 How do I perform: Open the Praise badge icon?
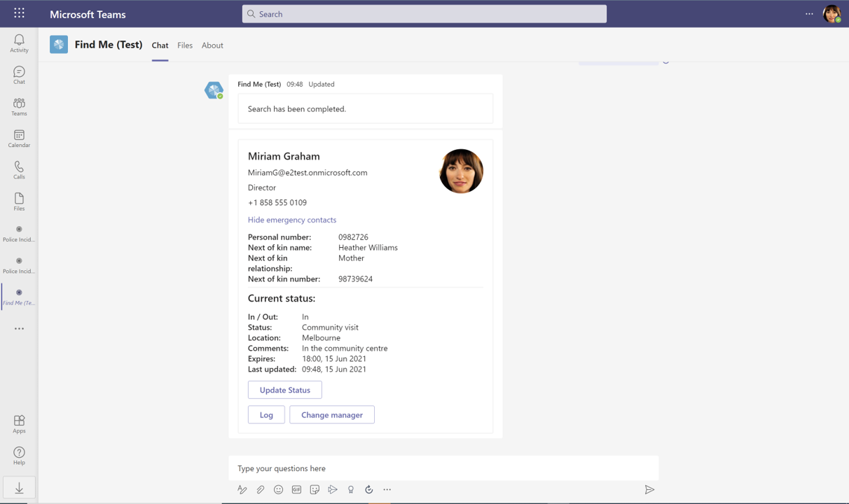point(351,490)
